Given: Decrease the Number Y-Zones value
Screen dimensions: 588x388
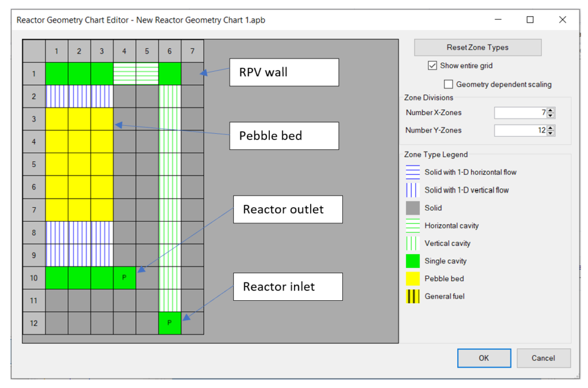Looking at the screenshot, I should coord(551,133).
